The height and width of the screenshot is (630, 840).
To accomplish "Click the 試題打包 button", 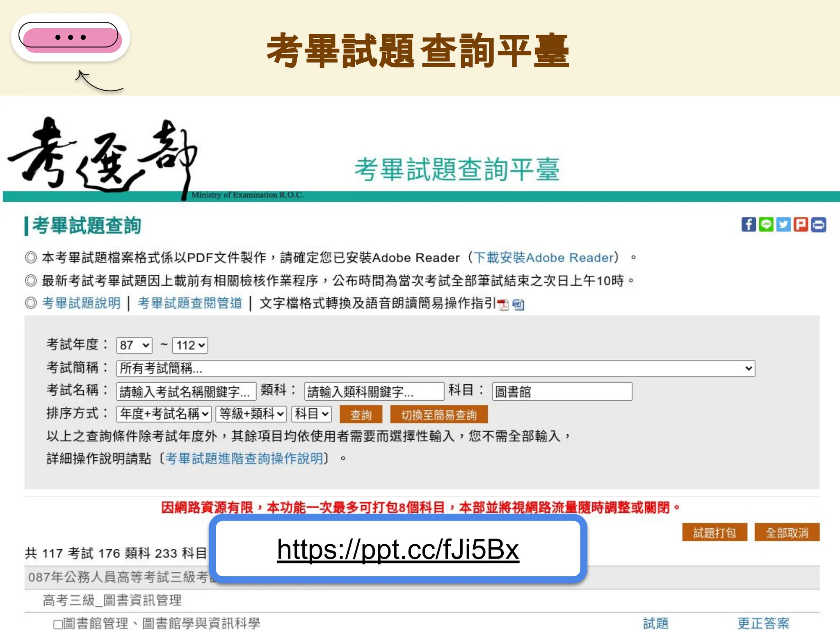I will tap(714, 532).
